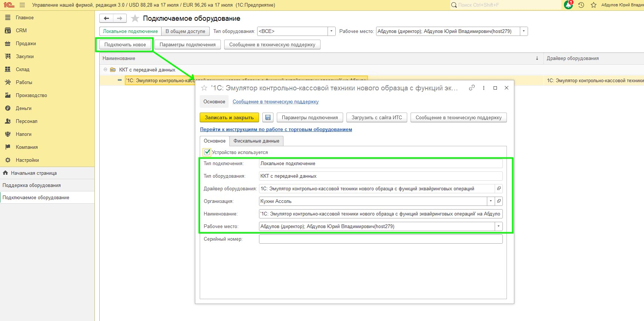Expand Тип оборудования dropdown arrow
The width and height of the screenshot is (644, 321).
(x=332, y=31)
